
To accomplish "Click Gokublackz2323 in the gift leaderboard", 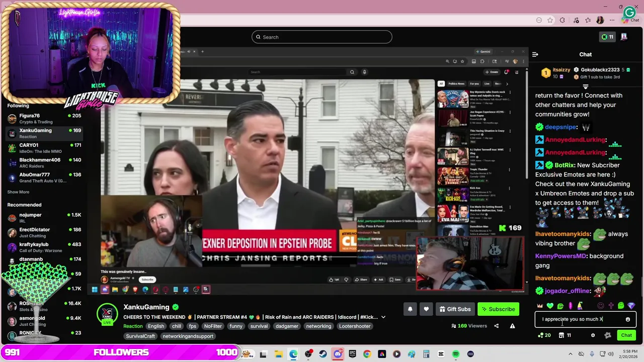I will coord(600,70).
